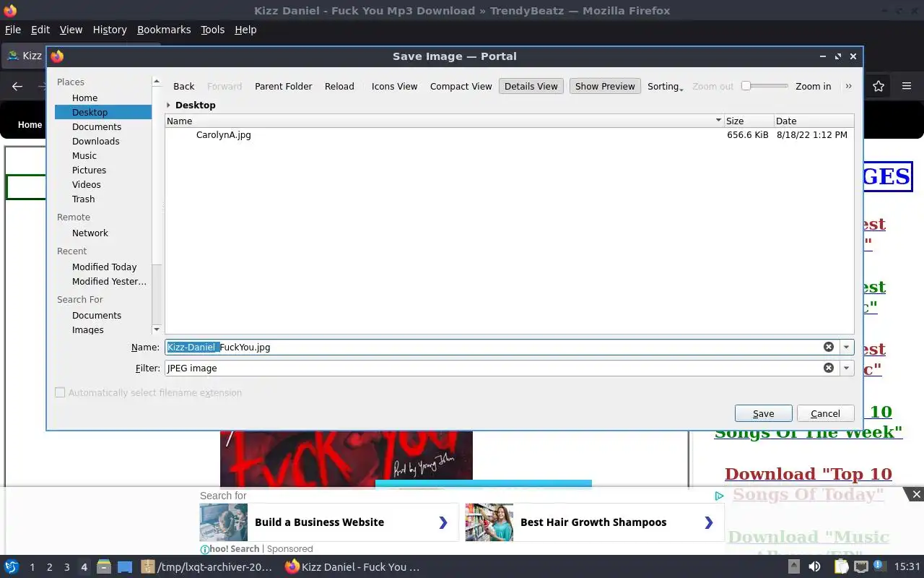Screen dimensions: 924x578
Task: Sort by Date column header
Action: coord(814,121)
